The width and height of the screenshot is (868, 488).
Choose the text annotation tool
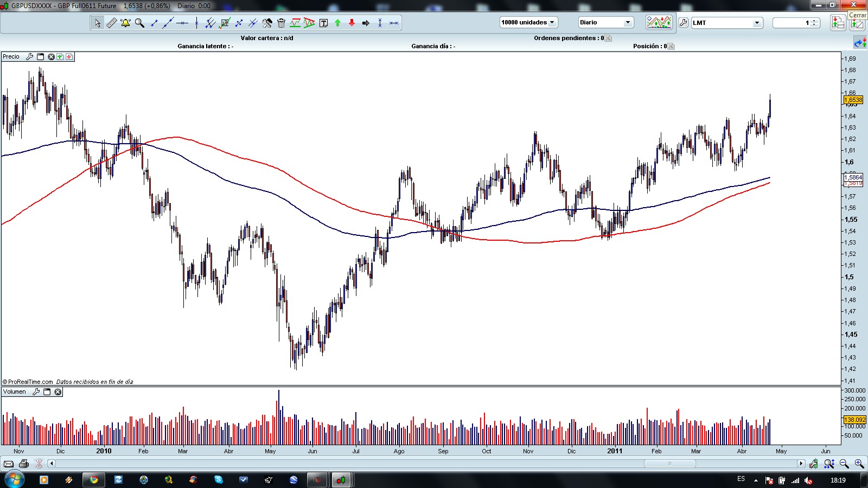(323, 23)
